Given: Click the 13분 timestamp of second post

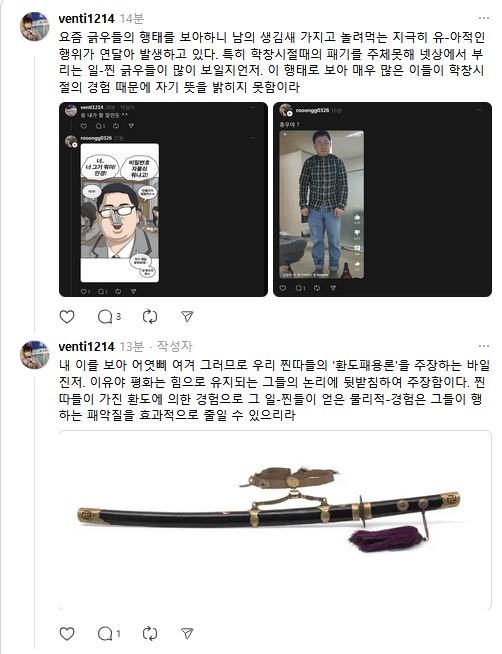Looking at the screenshot, I should [x=131, y=347].
